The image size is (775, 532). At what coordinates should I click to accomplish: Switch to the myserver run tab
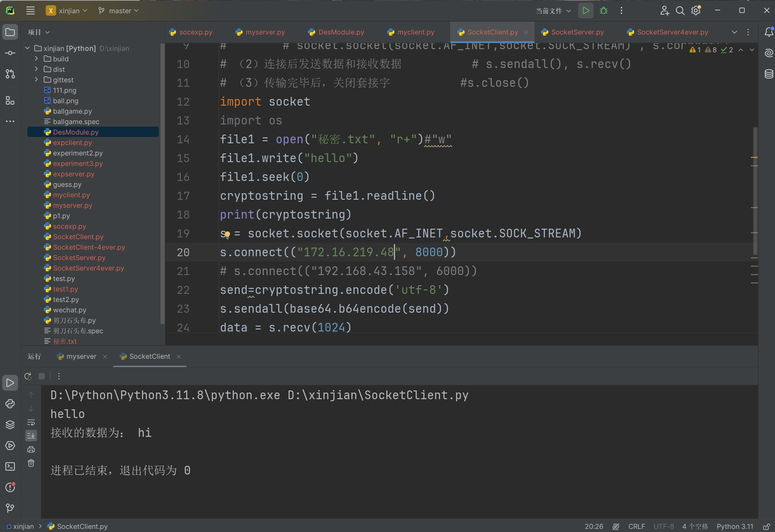81,356
